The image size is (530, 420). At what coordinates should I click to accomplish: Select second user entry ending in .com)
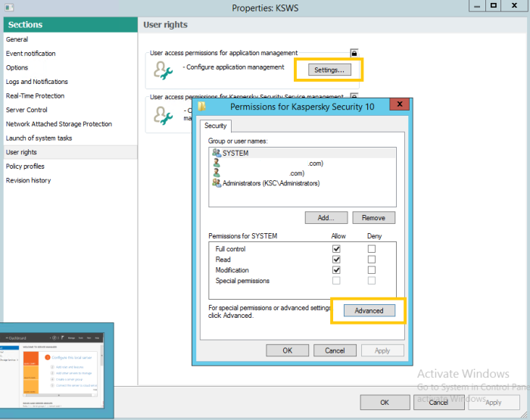coord(303,173)
